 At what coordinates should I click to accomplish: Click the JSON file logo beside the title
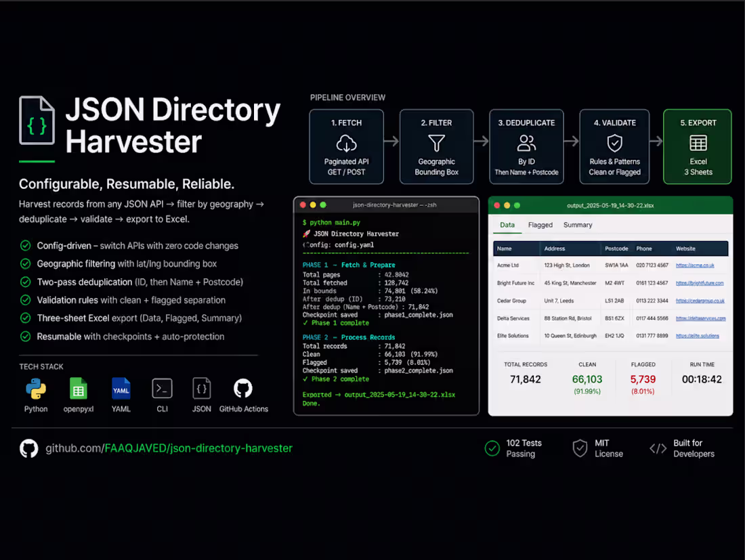37,120
